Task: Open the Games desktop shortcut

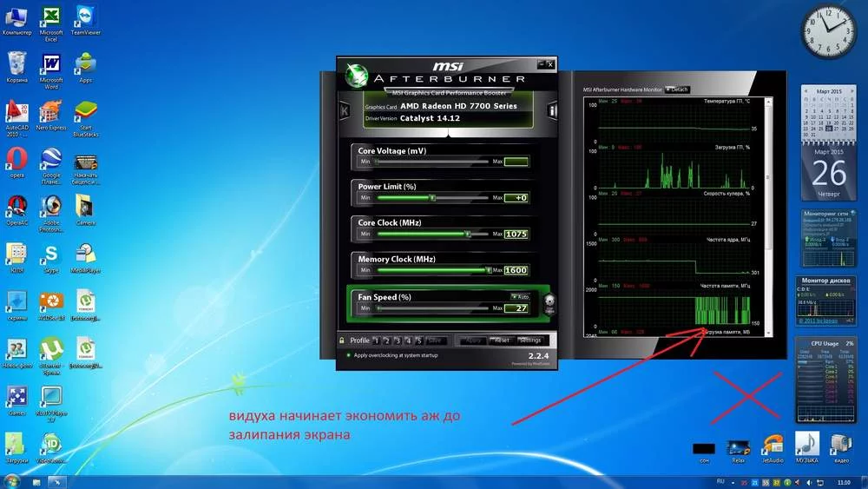Action: (x=16, y=401)
